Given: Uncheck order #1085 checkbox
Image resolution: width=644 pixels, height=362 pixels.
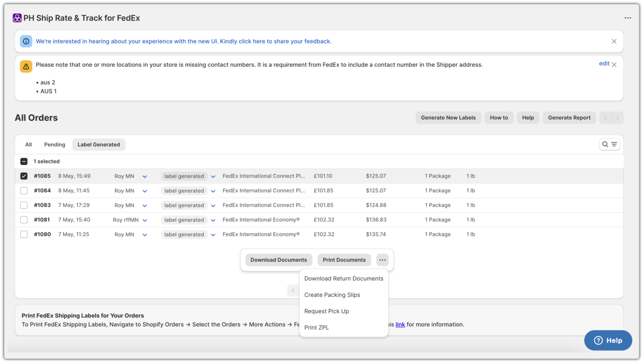Looking at the screenshot, I should click(24, 176).
